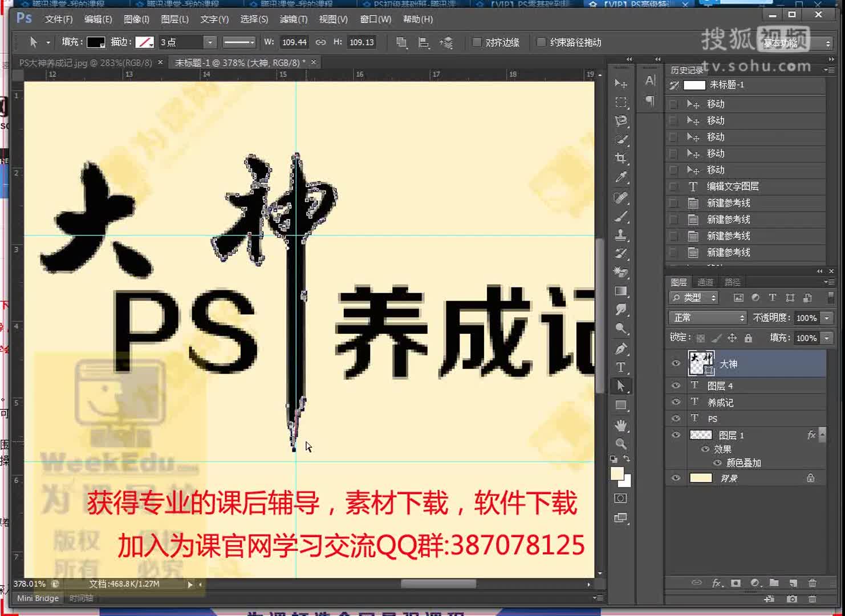Set history brush source at 编辑文字图层
This screenshot has height=616, width=845.
pos(674,187)
